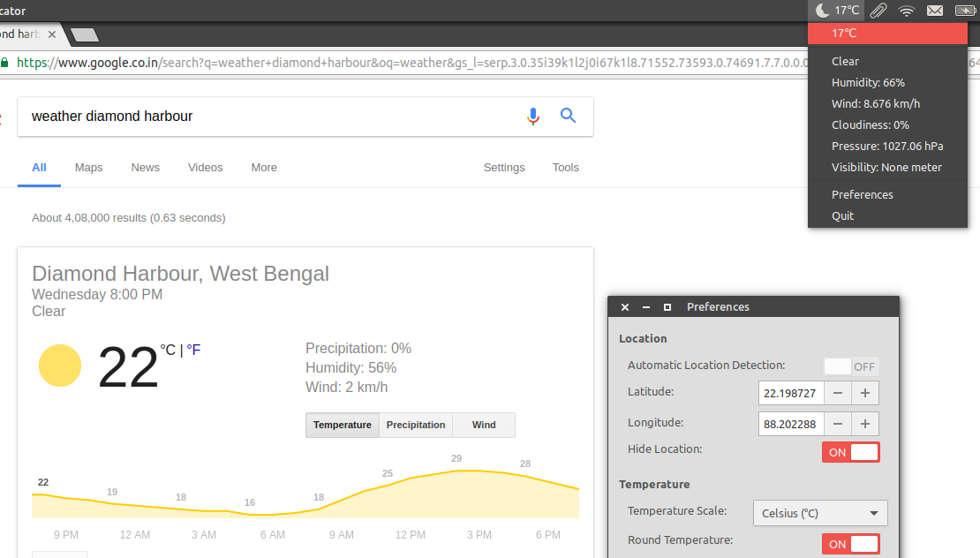Close the browser tab
The width and height of the screenshot is (980, 558).
pyautogui.click(x=52, y=34)
